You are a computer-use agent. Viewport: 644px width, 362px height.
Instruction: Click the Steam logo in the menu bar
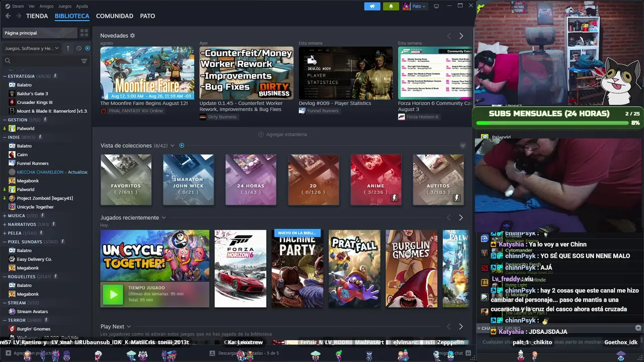pos(8,6)
